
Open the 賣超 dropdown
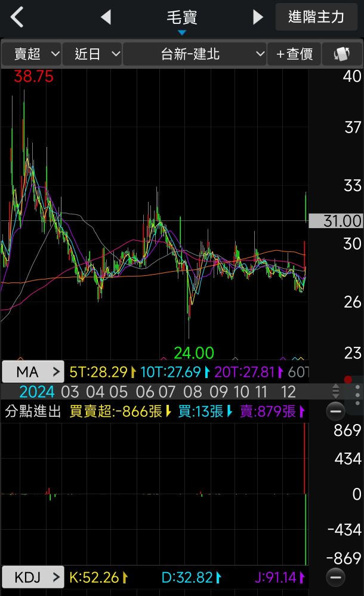(x=31, y=54)
